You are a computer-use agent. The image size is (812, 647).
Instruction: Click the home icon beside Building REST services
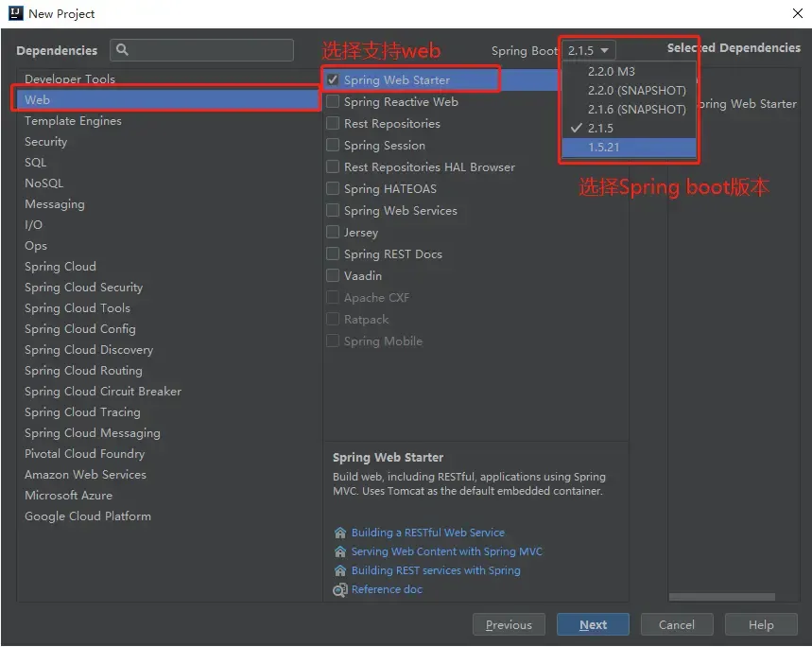340,570
